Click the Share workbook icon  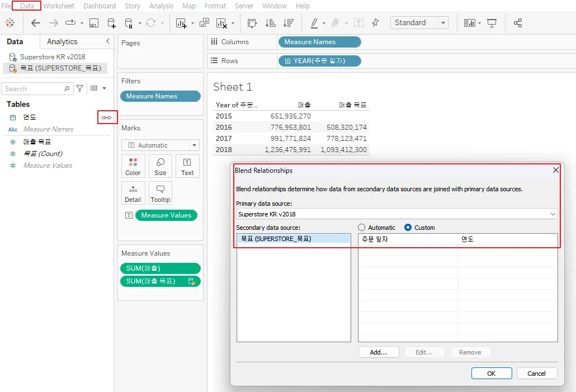(x=517, y=23)
